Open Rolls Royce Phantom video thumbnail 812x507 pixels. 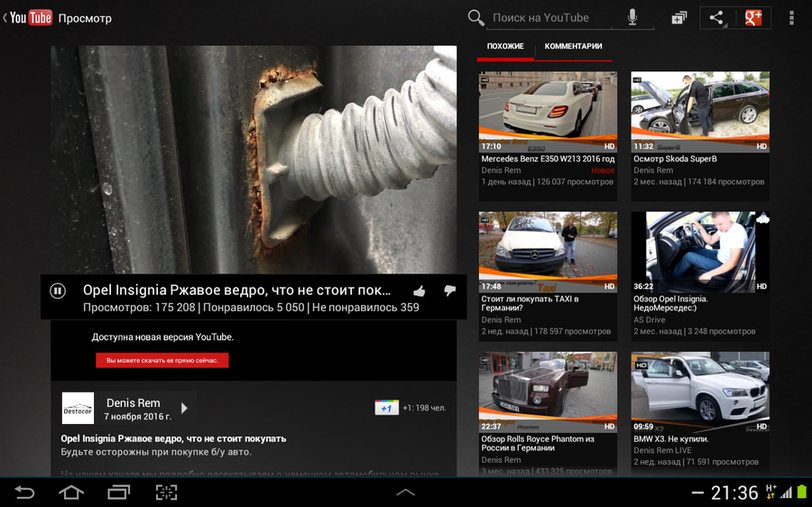548,392
